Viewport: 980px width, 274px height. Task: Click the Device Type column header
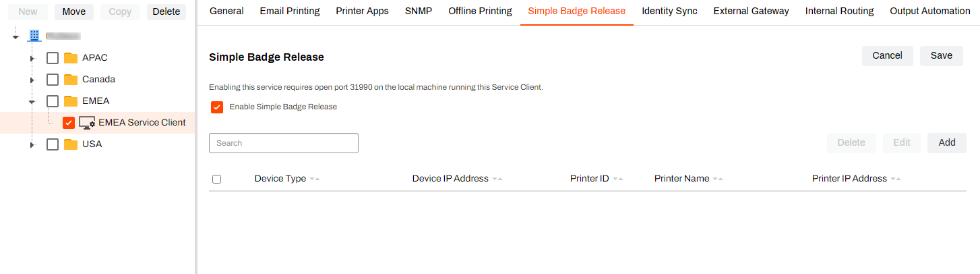pyautogui.click(x=280, y=179)
